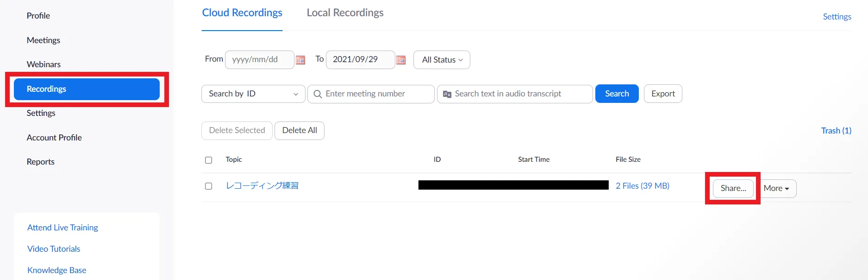The height and width of the screenshot is (280, 868).
Task: Click the File Size column header
Action: [628, 159]
